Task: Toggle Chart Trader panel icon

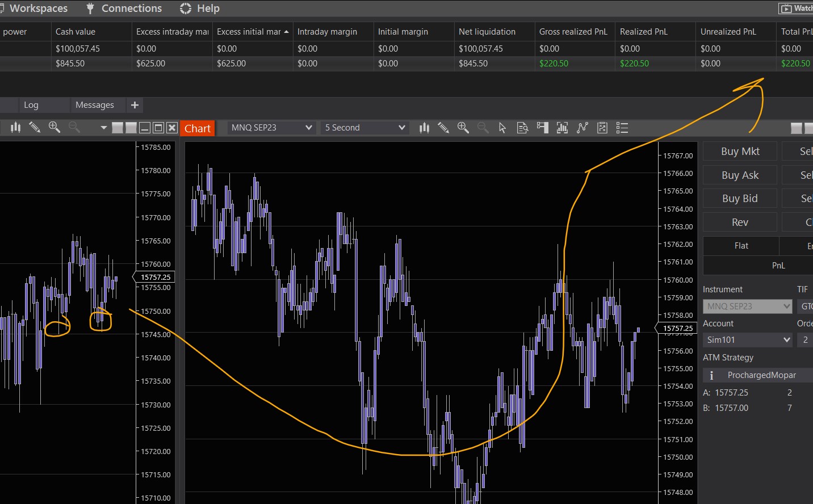Action: tap(542, 128)
